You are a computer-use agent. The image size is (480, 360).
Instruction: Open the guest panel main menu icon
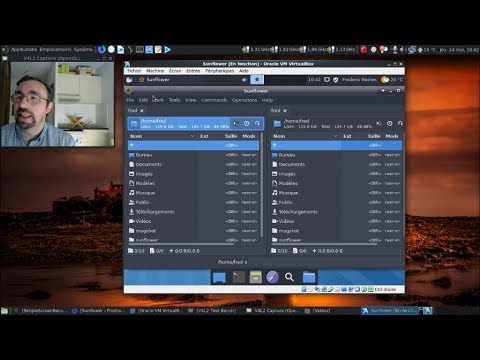pyautogui.click(x=129, y=80)
